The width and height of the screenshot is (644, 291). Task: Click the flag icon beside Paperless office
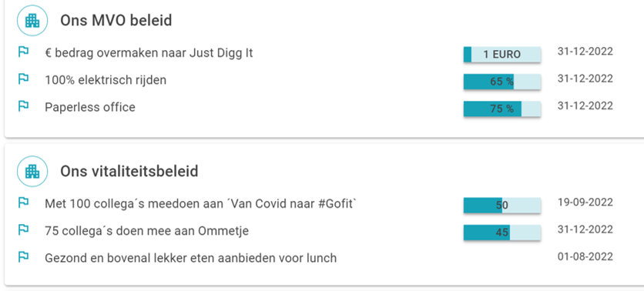point(23,106)
